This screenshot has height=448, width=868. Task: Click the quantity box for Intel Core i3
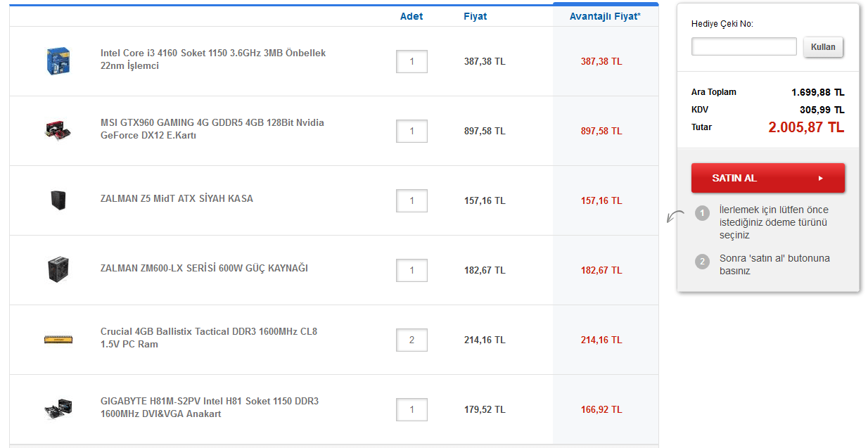pos(411,61)
